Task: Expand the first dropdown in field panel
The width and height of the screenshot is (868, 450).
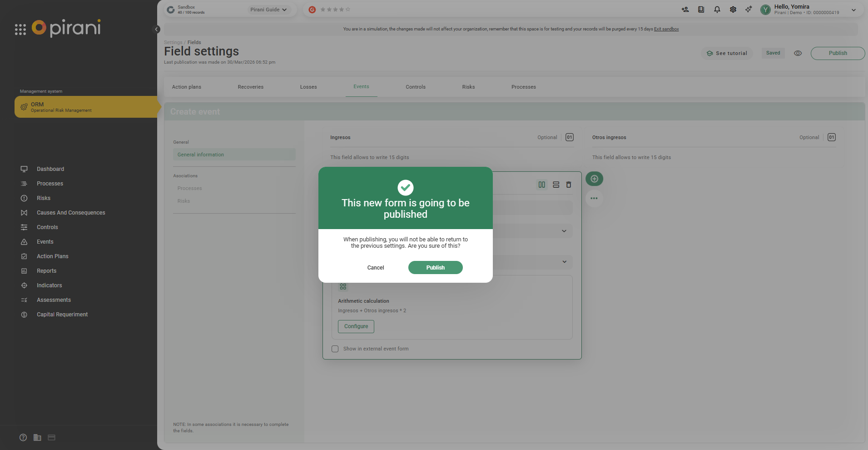Action: 564,231
